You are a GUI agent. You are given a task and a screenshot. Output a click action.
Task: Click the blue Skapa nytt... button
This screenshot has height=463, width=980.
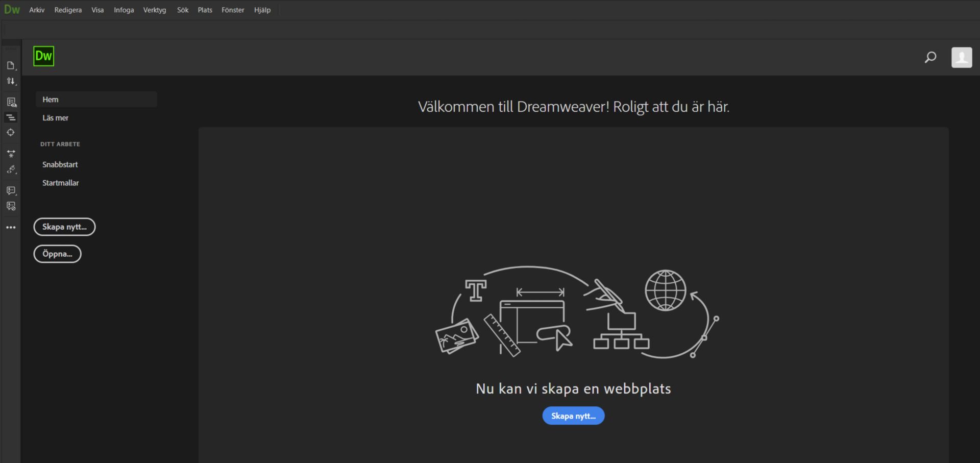pyautogui.click(x=573, y=416)
